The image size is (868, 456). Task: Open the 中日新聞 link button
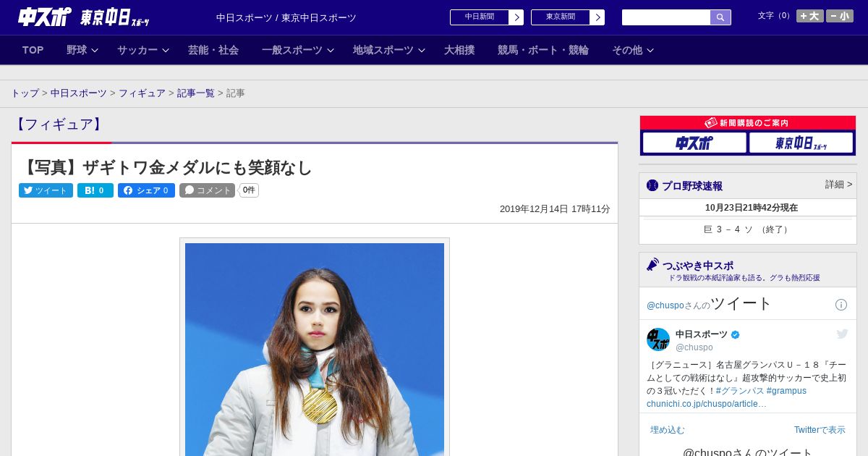tap(480, 17)
